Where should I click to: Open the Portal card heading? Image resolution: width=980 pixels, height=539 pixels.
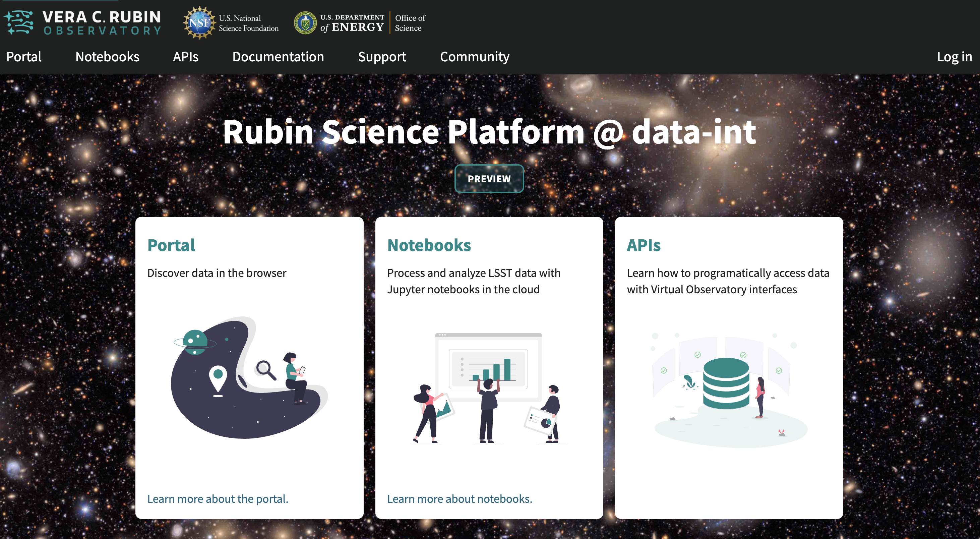(x=171, y=245)
